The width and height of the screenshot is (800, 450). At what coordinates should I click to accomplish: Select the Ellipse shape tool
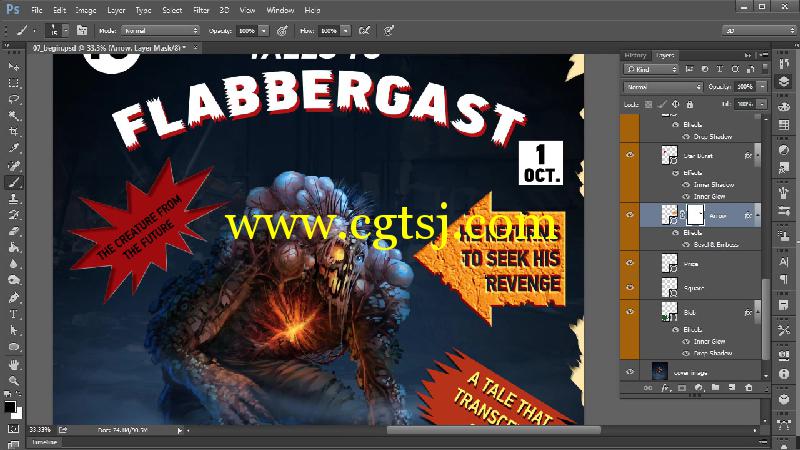14,346
